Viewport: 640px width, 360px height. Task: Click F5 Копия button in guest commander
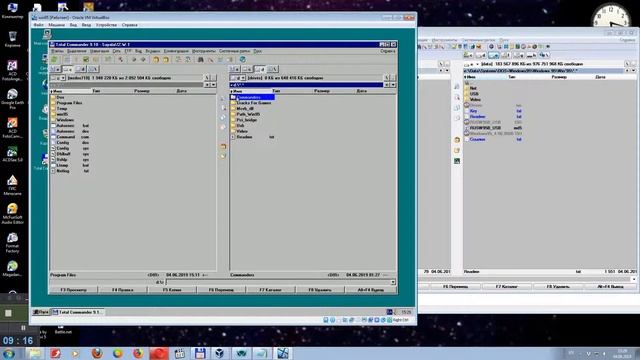point(172,290)
